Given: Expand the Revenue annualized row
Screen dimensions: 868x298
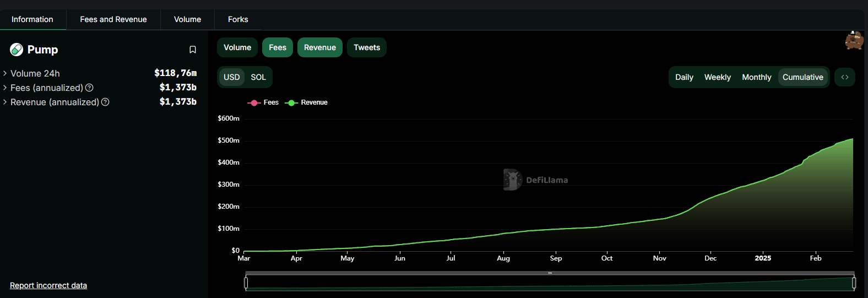Looking at the screenshot, I should 5,102.
